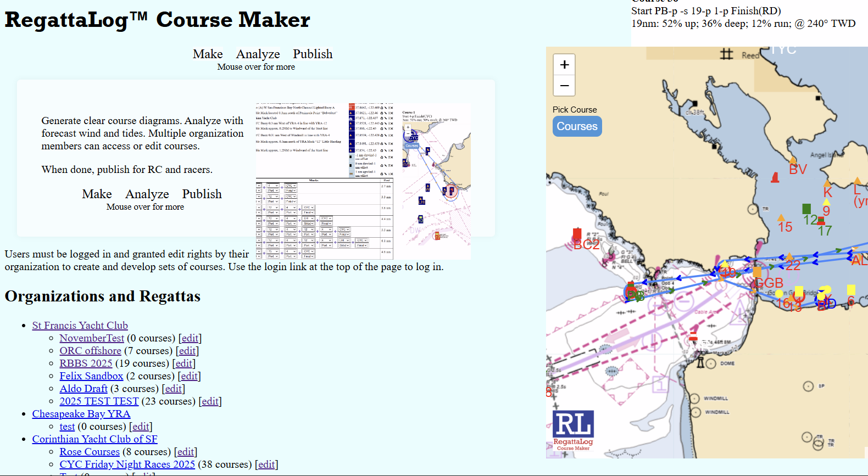Open Analyze menu inside the intro card
The width and height of the screenshot is (868, 476).
tap(147, 194)
